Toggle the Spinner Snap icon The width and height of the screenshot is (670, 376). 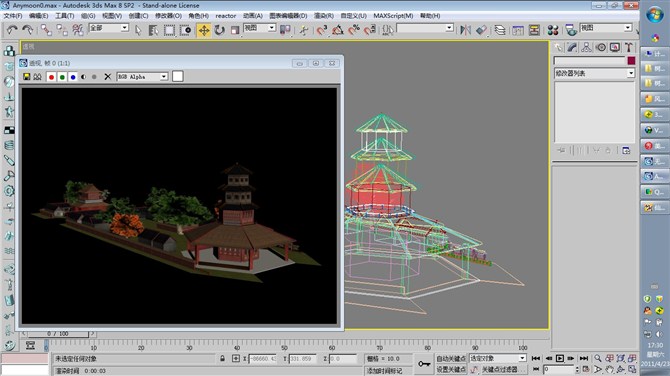click(x=370, y=30)
